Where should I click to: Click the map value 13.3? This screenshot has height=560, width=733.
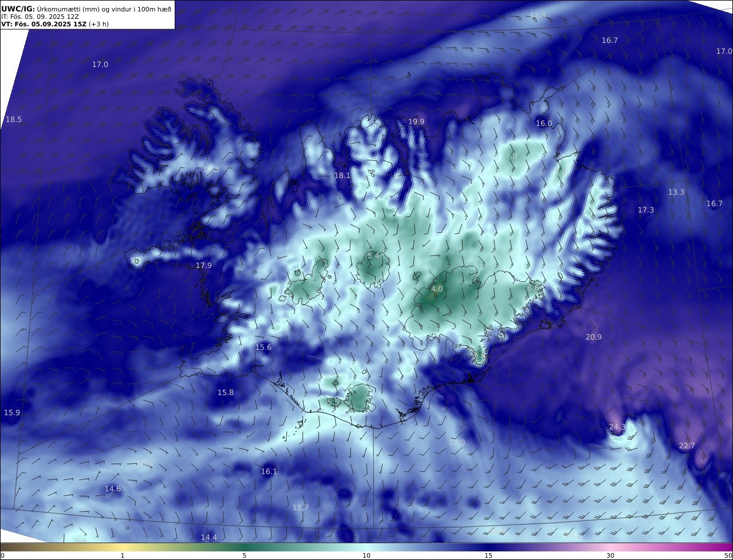coord(676,192)
